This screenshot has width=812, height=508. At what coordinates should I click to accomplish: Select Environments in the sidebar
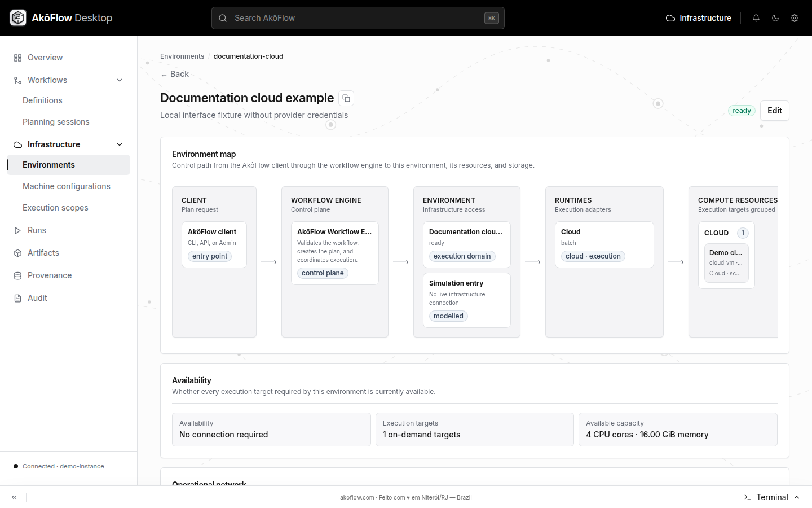click(x=68, y=165)
